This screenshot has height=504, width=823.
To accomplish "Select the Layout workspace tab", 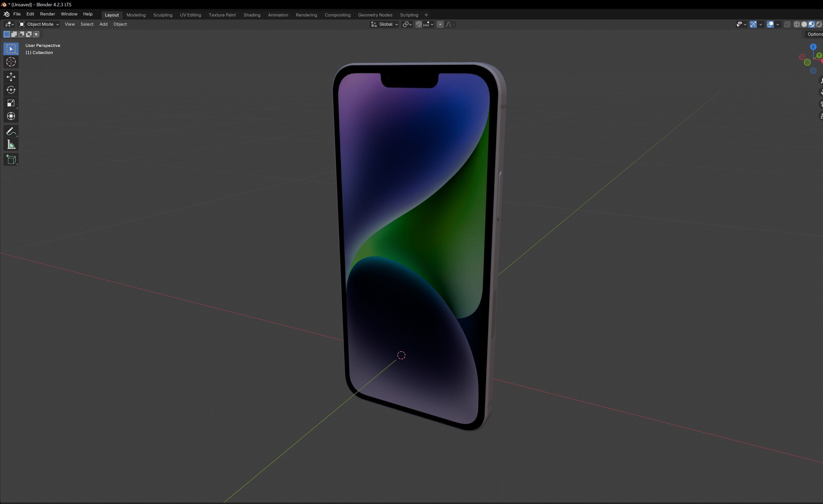I will (112, 15).
